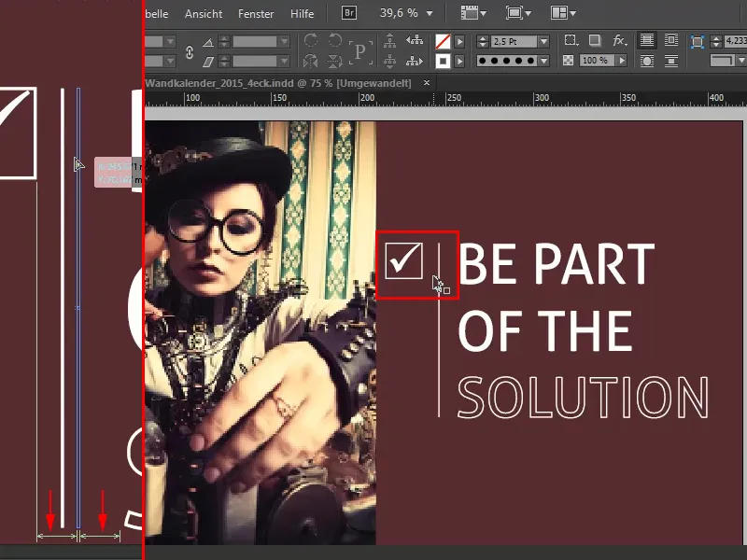The image size is (747, 560).
Task: Click the shear angle icon
Action: [x=208, y=62]
